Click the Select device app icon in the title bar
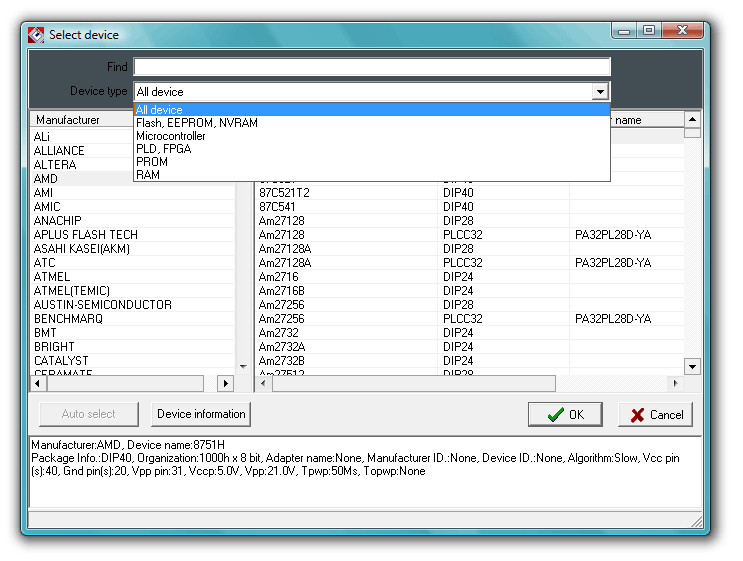743x561 pixels. pyautogui.click(x=36, y=35)
